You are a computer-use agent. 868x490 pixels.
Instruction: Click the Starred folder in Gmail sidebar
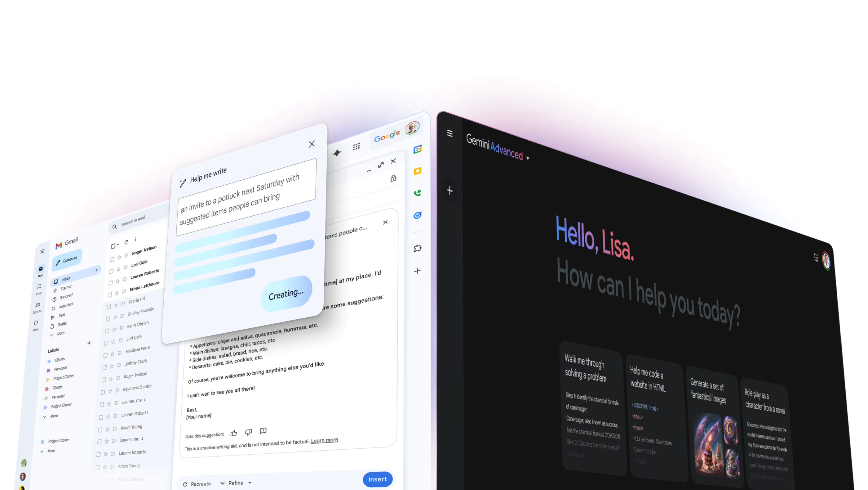pyautogui.click(x=66, y=288)
